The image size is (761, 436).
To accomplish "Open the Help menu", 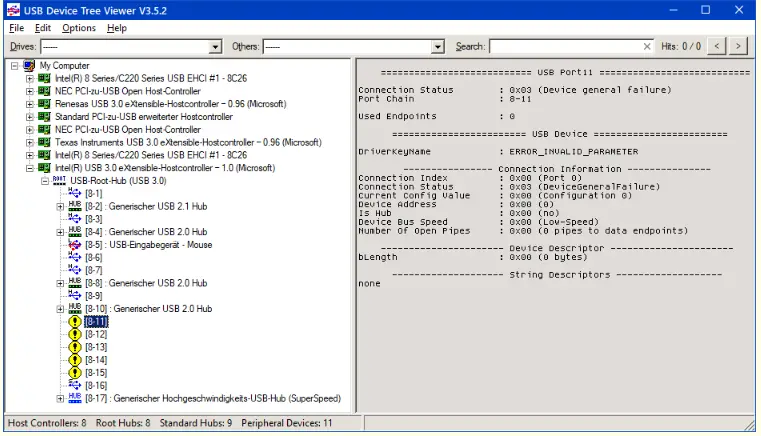I will coord(116,28).
